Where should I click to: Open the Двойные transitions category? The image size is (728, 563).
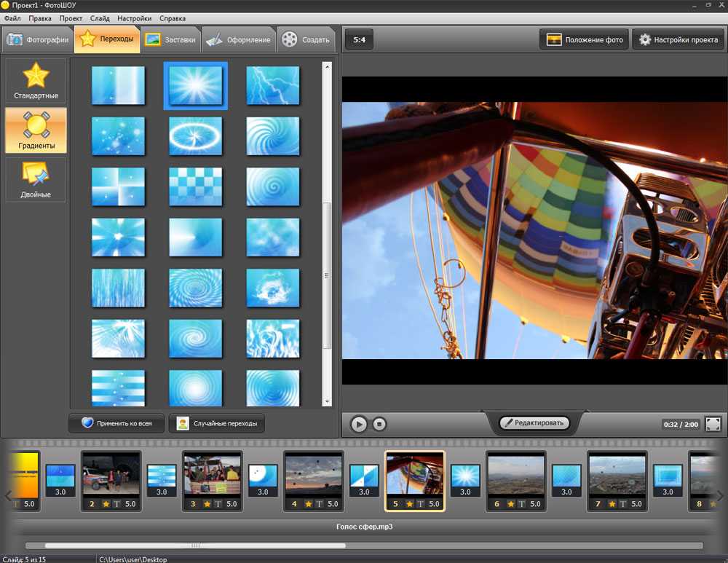click(x=36, y=180)
